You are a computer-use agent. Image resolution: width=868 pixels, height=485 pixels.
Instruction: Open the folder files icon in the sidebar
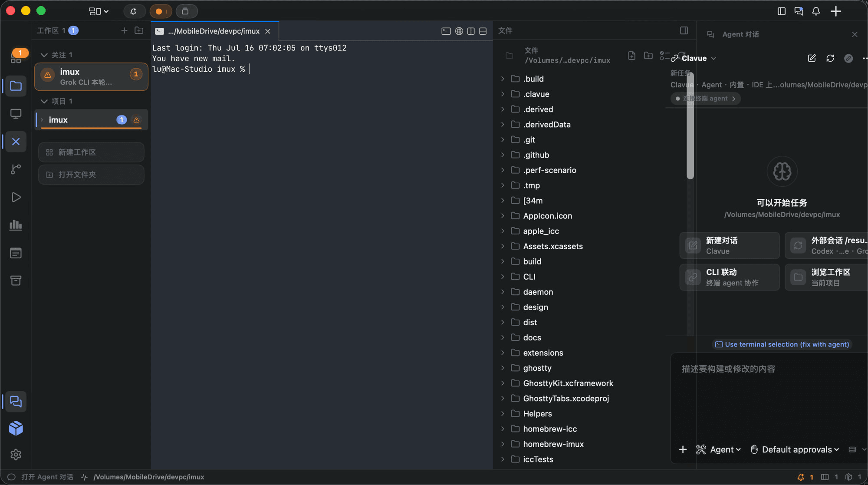16,86
